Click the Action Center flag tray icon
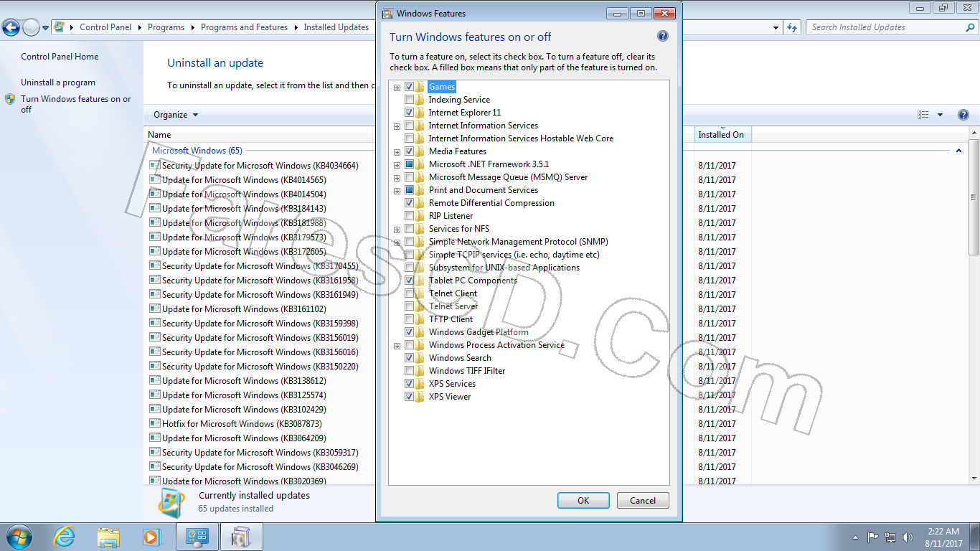 point(873,537)
